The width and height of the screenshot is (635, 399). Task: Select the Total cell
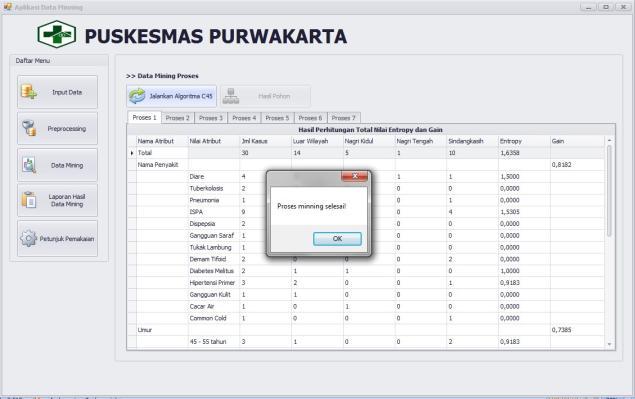(x=162, y=153)
